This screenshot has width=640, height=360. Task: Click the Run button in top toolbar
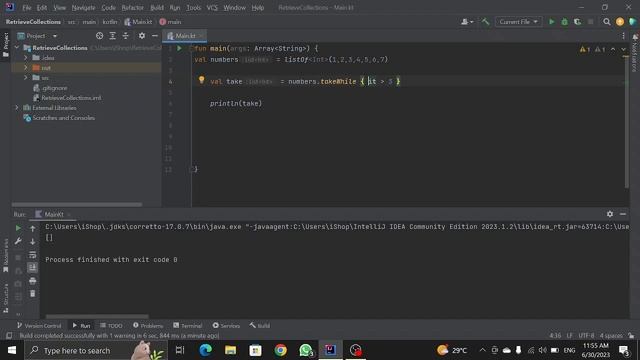pyautogui.click(x=551, y=22)
